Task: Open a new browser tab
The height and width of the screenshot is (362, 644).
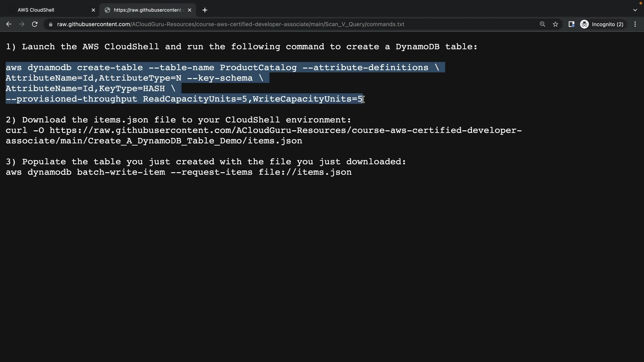Action: tap(205, 10)
